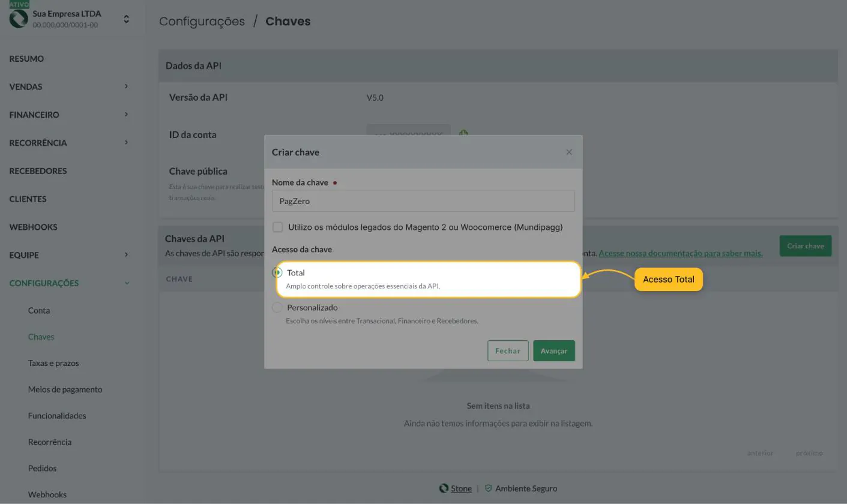This screenshot has height=504, width=847.
Task: Click the Stone footer link
Action: 461,488
